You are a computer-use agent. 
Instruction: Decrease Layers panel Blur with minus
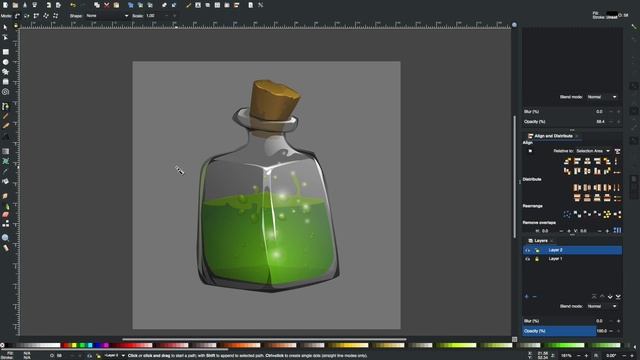(x=611, y=321)
